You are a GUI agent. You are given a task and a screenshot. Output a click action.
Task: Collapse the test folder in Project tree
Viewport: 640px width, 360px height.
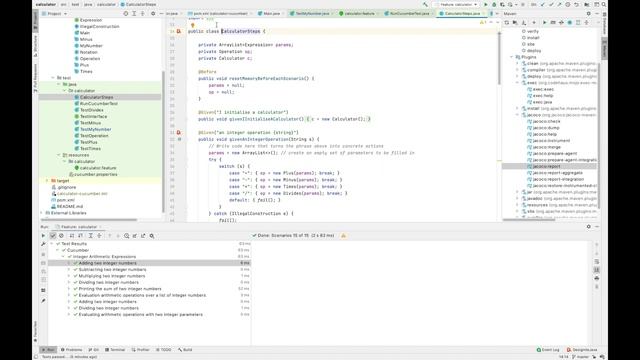click(53, 78)
